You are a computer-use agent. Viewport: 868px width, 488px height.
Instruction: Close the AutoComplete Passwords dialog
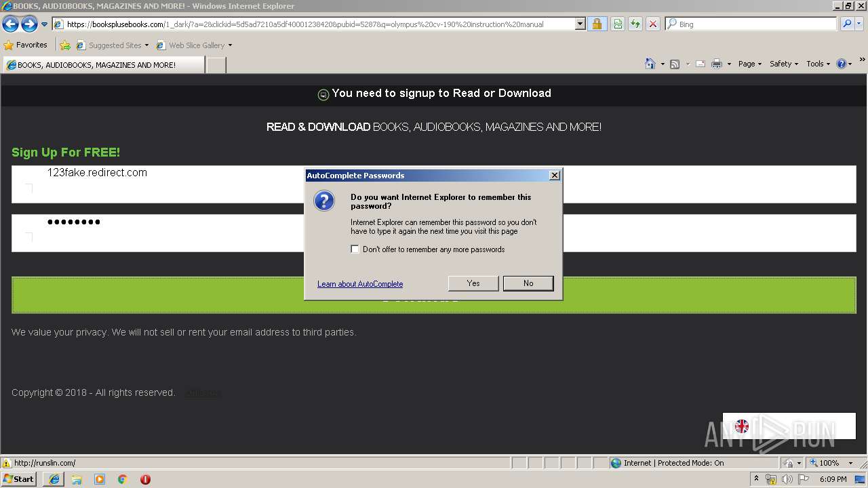click(554, 176)
